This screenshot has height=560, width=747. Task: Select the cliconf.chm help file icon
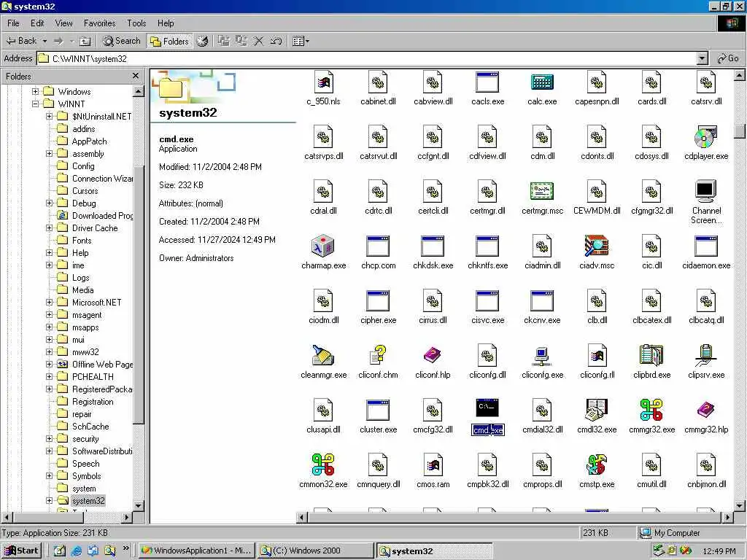click(378, 355)
